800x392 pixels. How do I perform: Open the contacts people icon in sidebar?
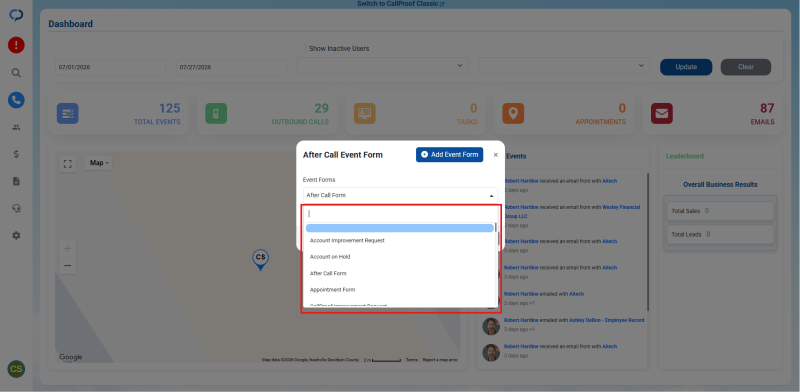(16, 127)
